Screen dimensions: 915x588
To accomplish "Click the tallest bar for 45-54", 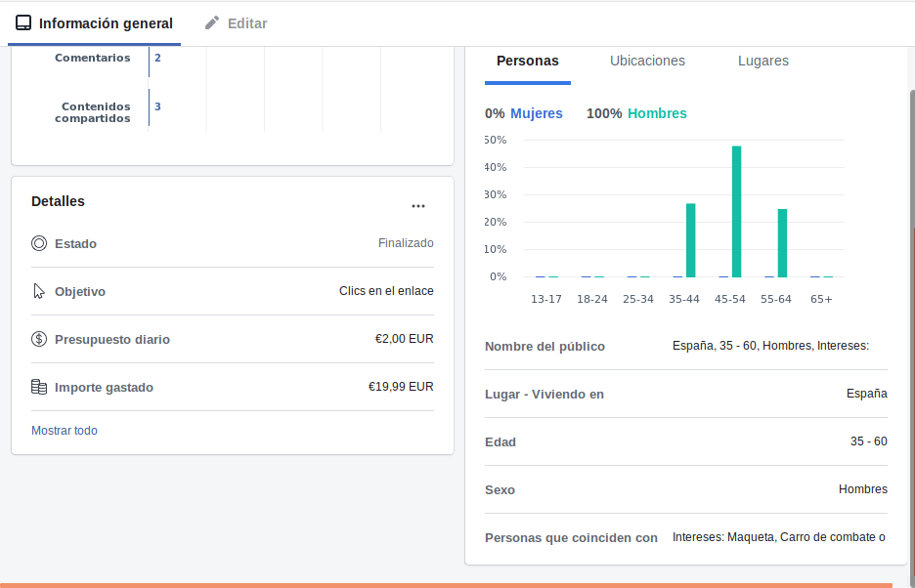I will pos(736,212).
